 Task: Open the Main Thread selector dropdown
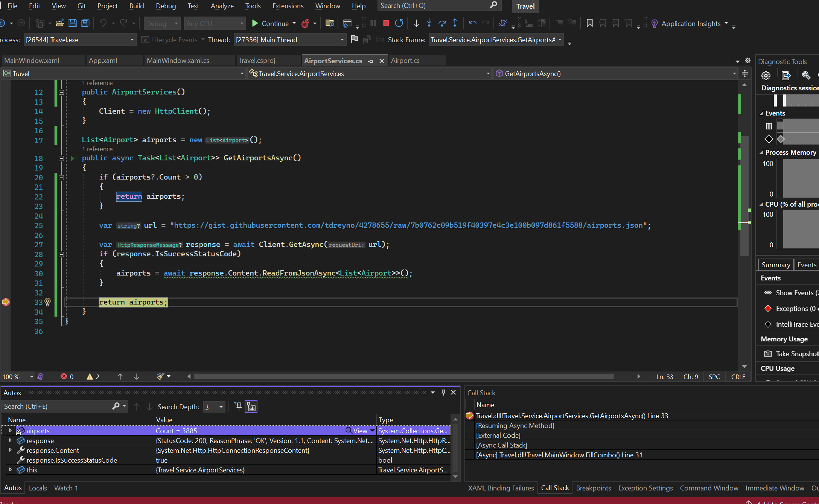[x=342, y=40]
